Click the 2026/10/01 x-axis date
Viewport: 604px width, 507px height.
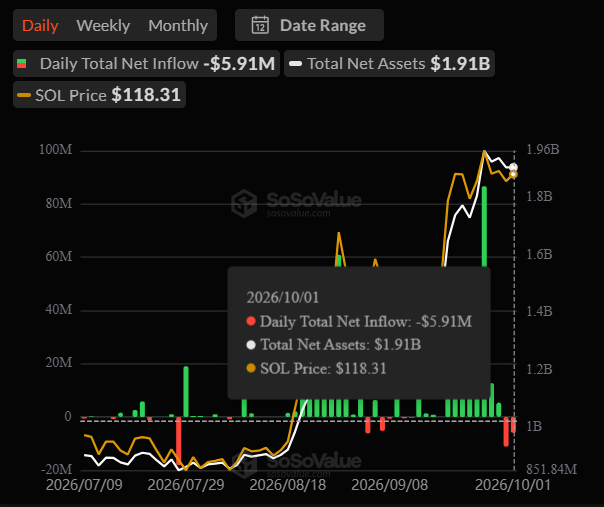tap(513, 485)
